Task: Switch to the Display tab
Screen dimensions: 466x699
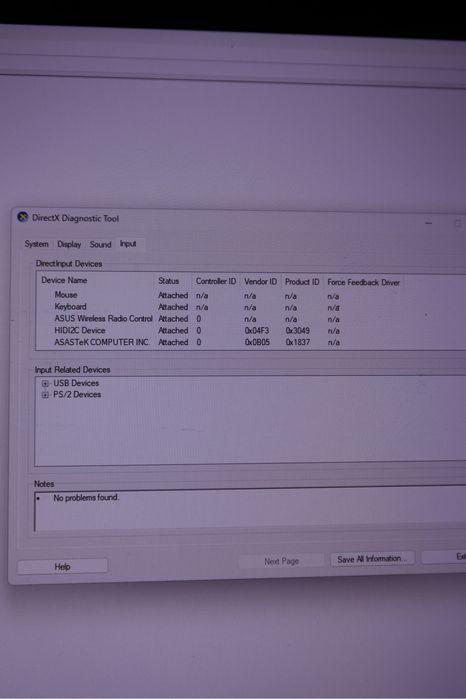Action: [69, 244]
